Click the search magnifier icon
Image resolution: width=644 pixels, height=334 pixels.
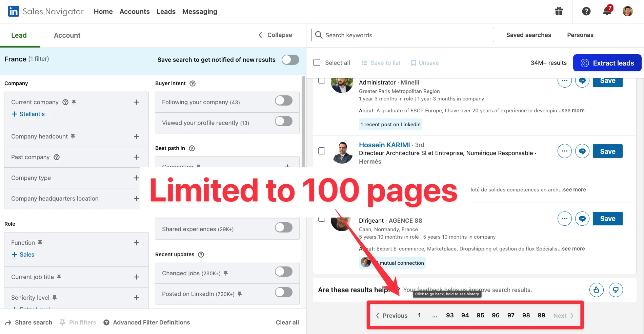click(319, 35)
